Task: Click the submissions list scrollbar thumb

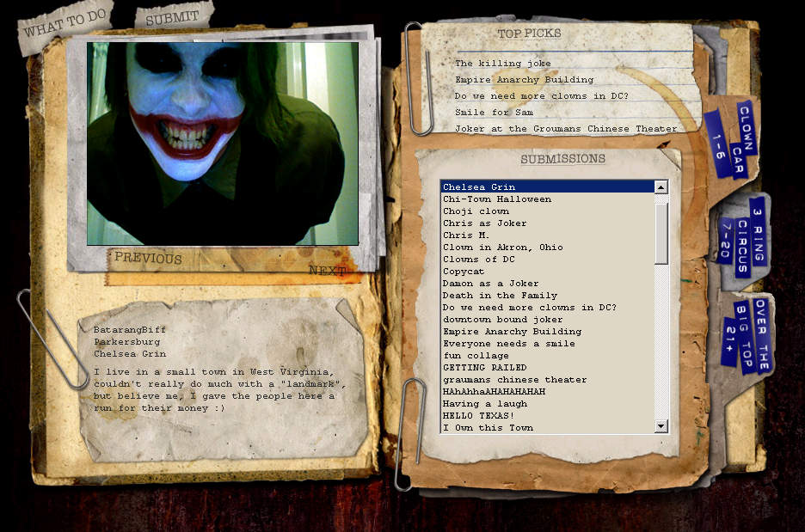Action: 661,234
